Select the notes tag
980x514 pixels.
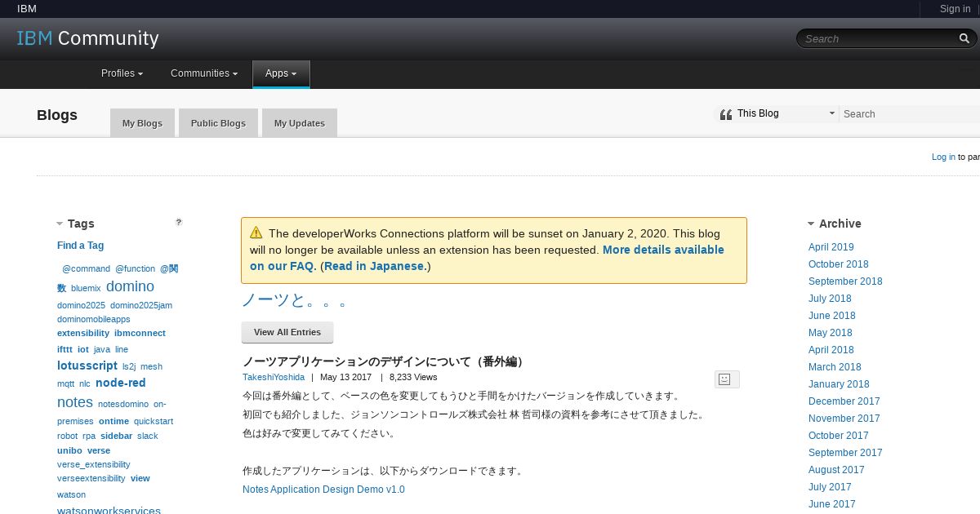point(75,402)
